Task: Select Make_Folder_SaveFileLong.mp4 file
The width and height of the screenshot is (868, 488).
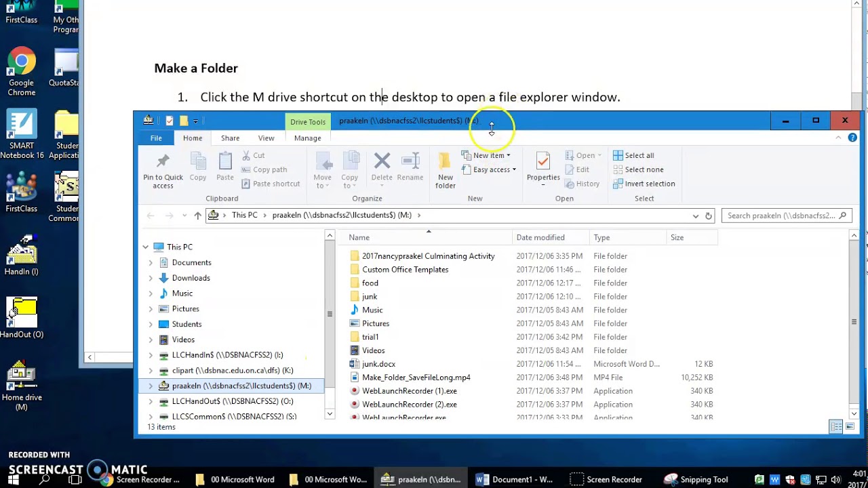Action: (x=416, y=378)
